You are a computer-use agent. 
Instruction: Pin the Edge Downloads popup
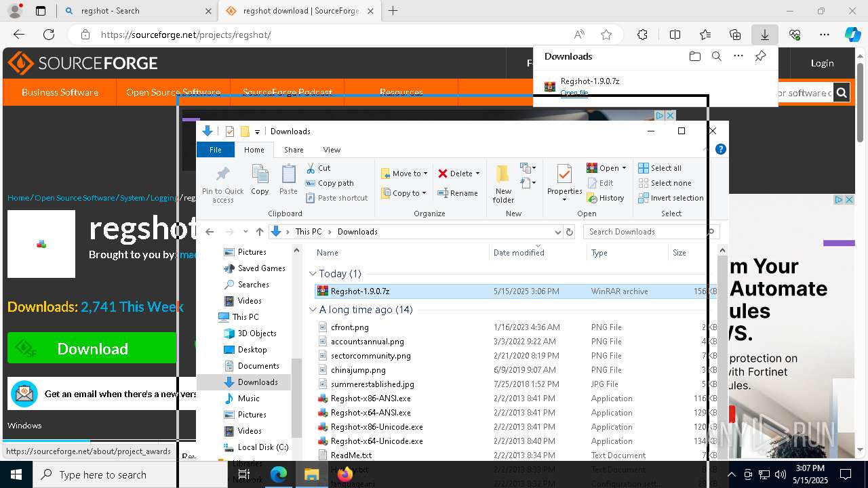[x=761, y=56]
